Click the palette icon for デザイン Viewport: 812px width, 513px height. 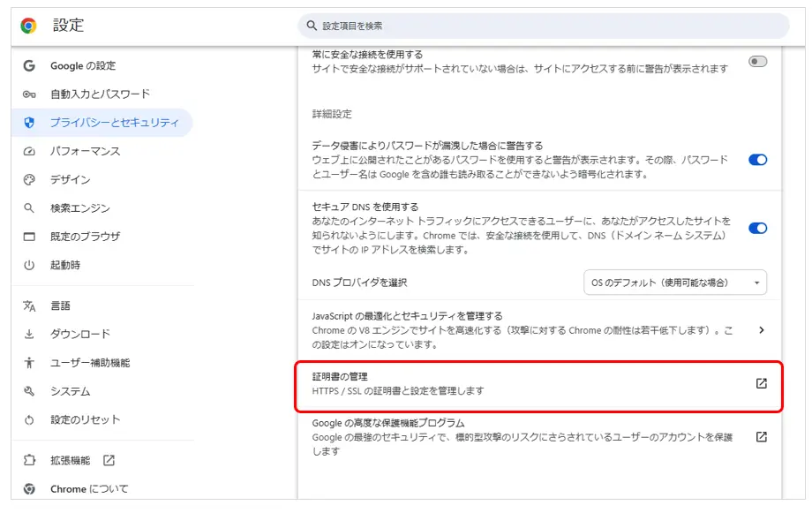(x=29, y=180)
